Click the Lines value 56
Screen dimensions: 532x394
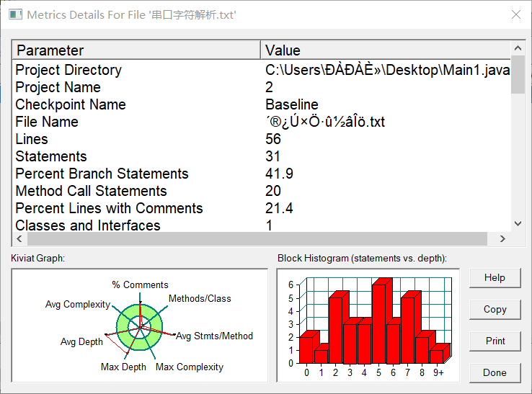[x=273, y=139]
